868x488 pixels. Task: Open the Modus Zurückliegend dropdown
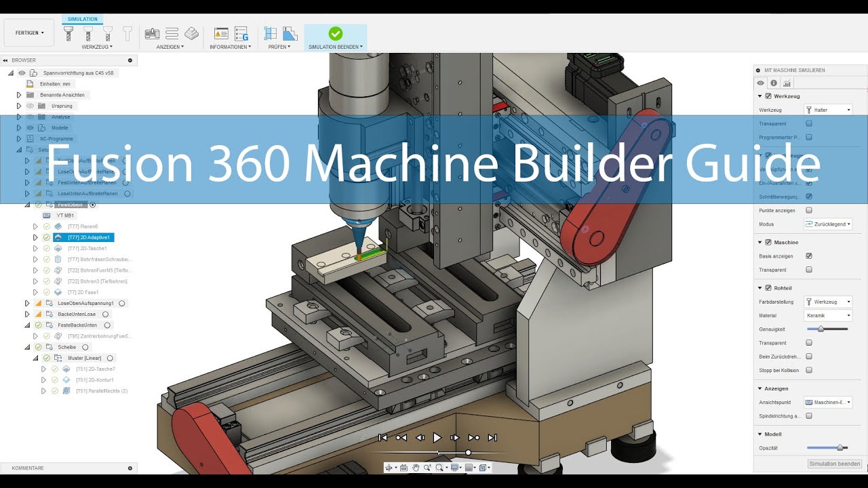coord(828,224)
